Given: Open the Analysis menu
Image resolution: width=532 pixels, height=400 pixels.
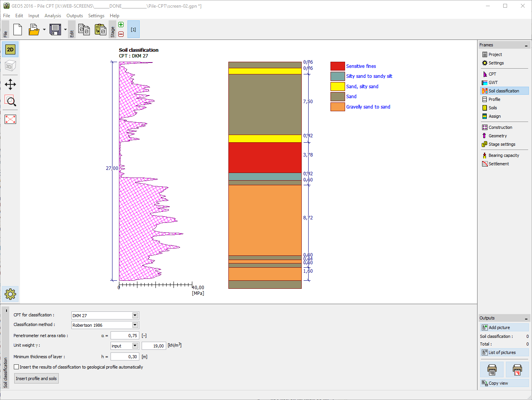Looking at the screenshot, I should 53,16.
